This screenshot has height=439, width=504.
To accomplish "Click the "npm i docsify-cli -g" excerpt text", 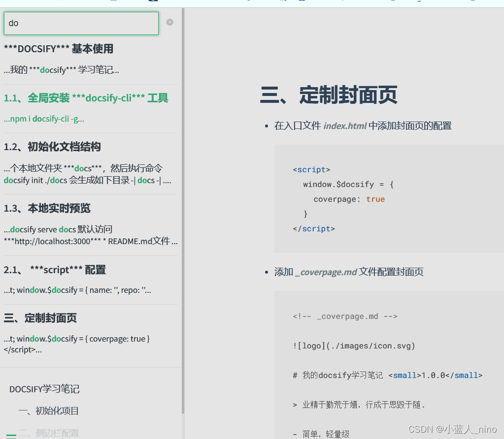I will (x=43, y=119).
